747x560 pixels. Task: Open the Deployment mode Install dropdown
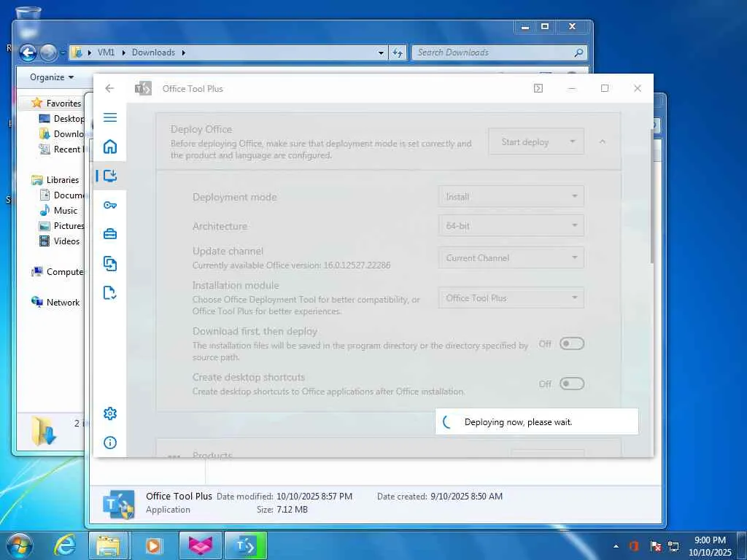coord(511,196)
